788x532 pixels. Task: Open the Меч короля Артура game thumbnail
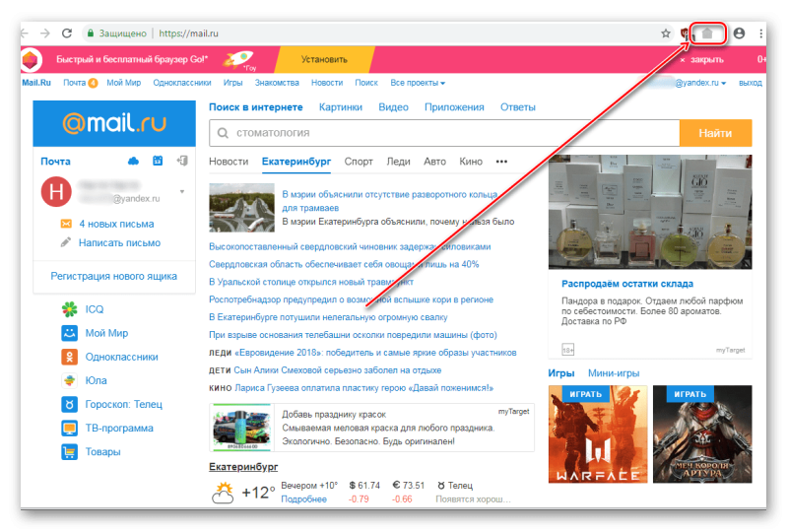pyautogui.click(x=702, y=433)
